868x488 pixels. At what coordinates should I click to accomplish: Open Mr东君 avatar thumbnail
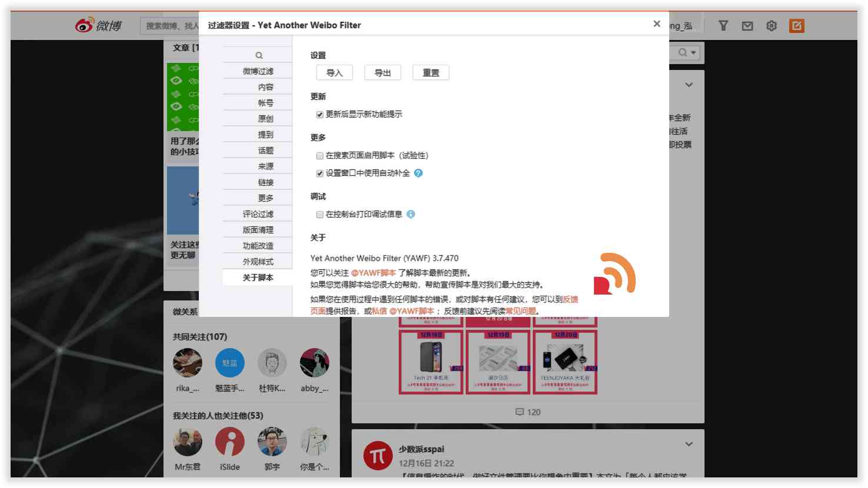click(x=188, y=442)
